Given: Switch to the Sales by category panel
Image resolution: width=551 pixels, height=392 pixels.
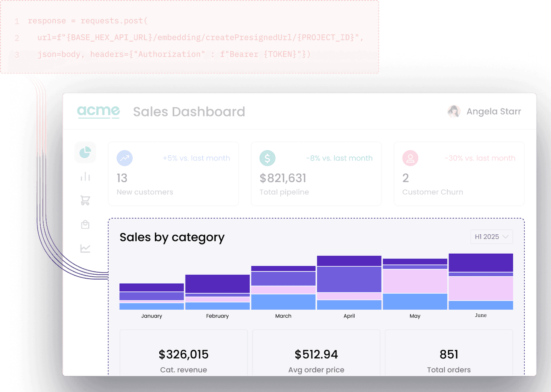Looking at the screenshot, I should click(x=172, y=238).
